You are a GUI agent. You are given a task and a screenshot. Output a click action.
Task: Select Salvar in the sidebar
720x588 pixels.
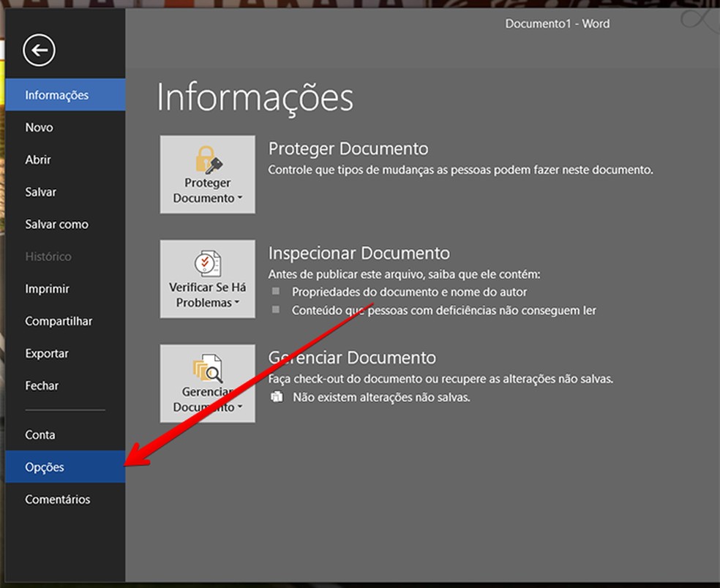pyautogui.click(x=41, y=192)
